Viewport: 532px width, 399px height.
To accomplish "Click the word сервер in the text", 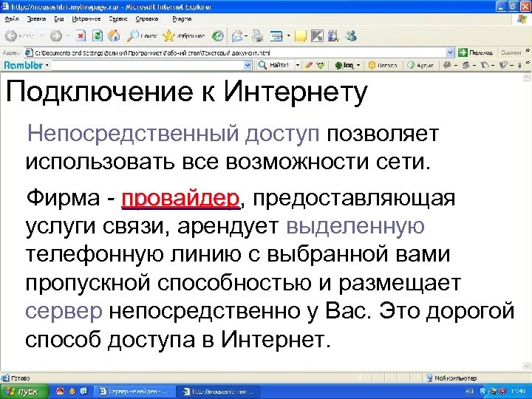I will pos(64,312).
